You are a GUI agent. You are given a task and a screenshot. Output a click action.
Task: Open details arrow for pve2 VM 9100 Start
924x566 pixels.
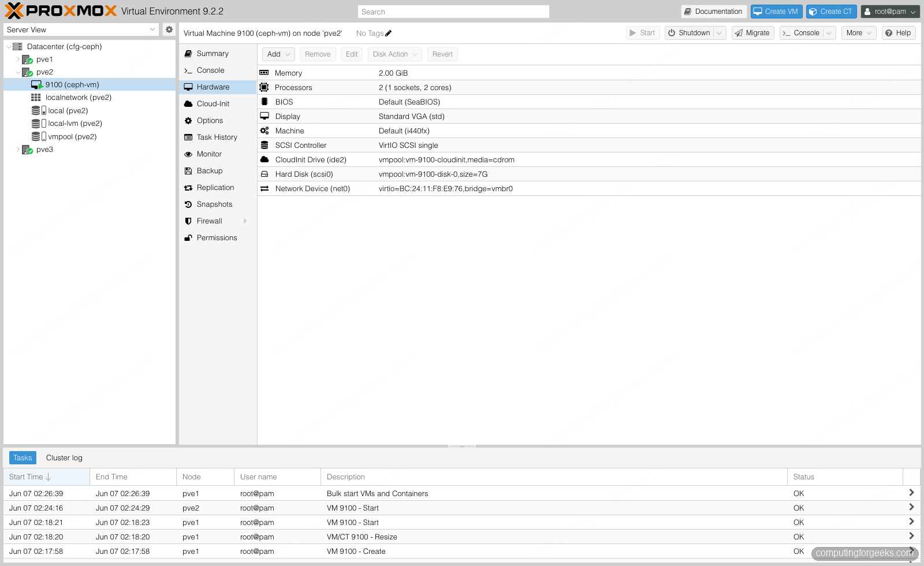click(911, 507)
